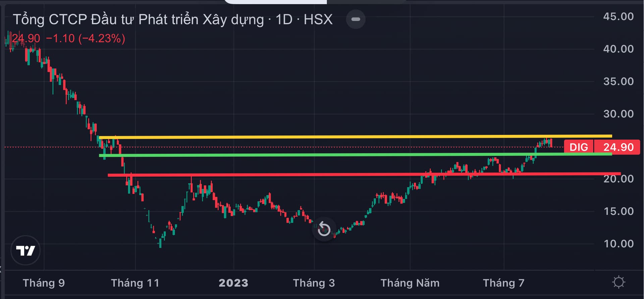Collapse the legend with minus button
Screen dimensions: 644x299
click(356, 19)
